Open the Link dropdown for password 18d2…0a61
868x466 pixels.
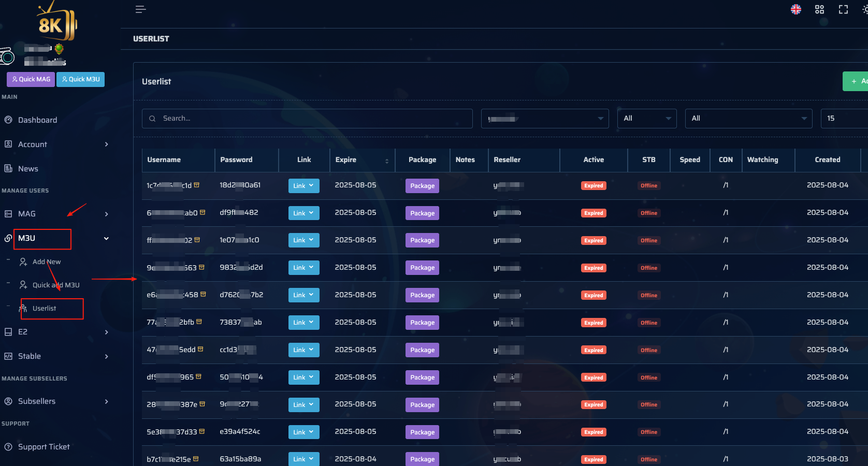[303, 186]
